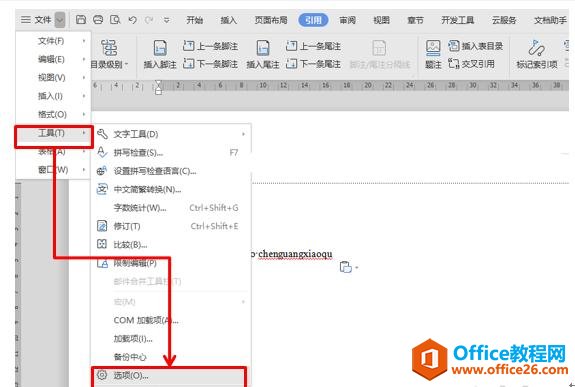Choose 限制编辑(P) menu entry
575x387 pixels.
click(x=171, y=263)
